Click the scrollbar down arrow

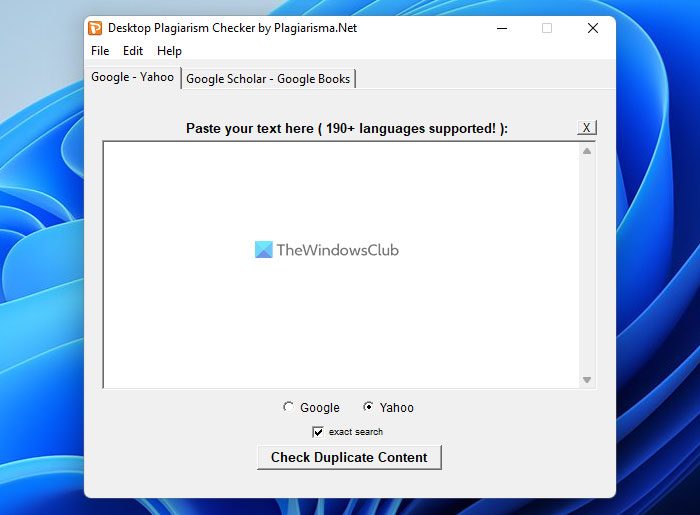[587, 380]
